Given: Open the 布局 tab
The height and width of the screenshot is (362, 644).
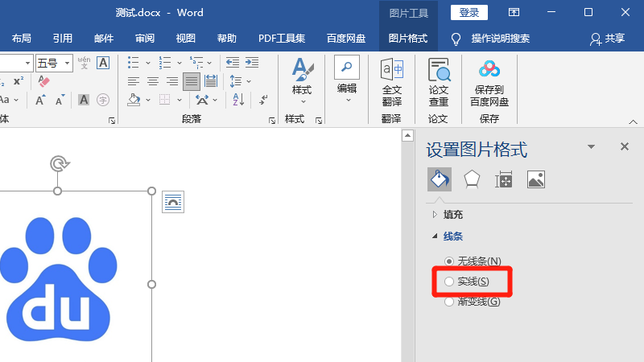Looking at the screenshot, I should (22, 39).
